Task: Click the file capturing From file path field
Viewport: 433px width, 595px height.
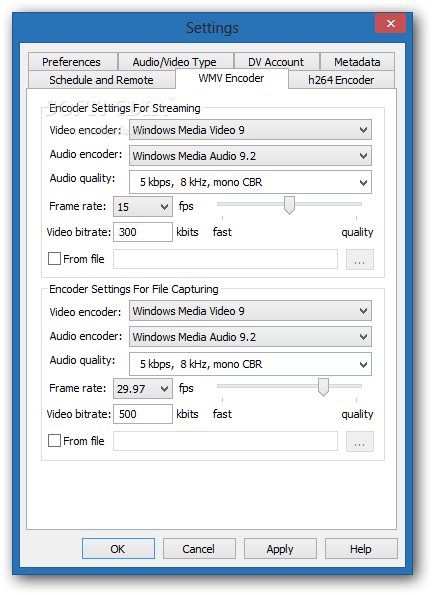Action: coord(225,441)
